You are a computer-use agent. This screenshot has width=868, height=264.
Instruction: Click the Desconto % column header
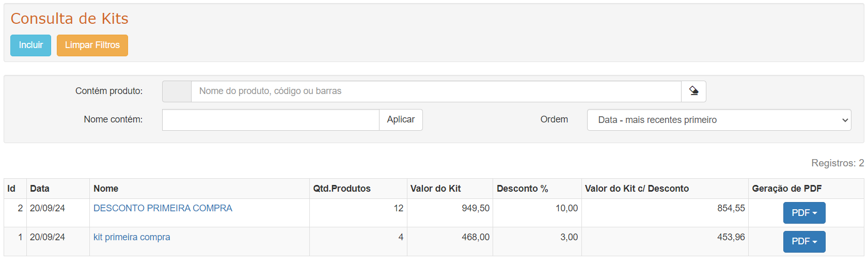pyautogui.click(x=522, y=189)
